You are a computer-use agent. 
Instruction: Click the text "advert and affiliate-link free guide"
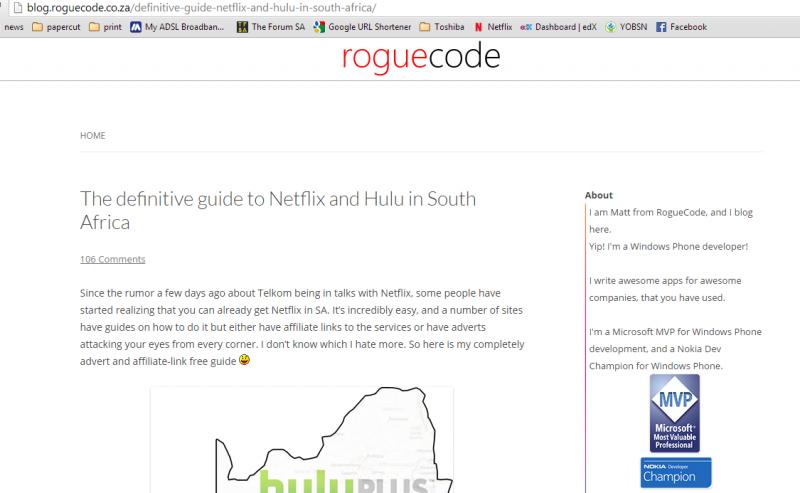(158, 361)
